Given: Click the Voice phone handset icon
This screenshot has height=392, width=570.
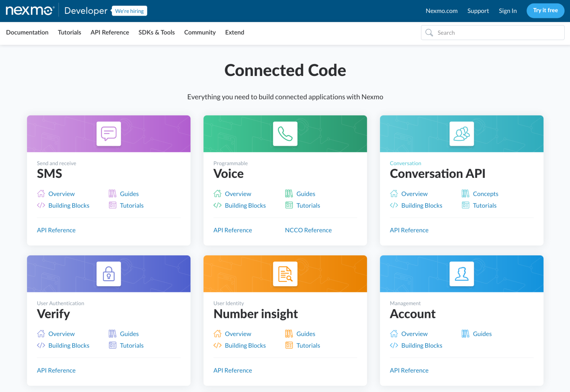Looking at the screenshot, I should tap(285, 134).
